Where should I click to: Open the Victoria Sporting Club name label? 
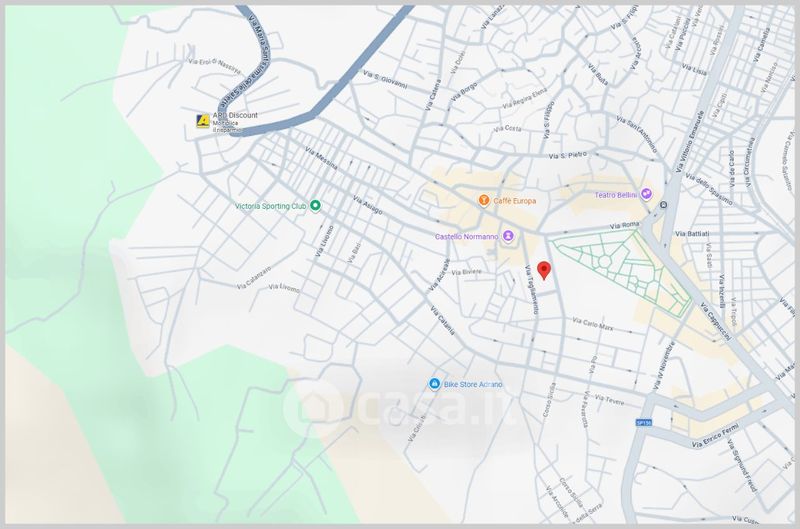(269, 206)
